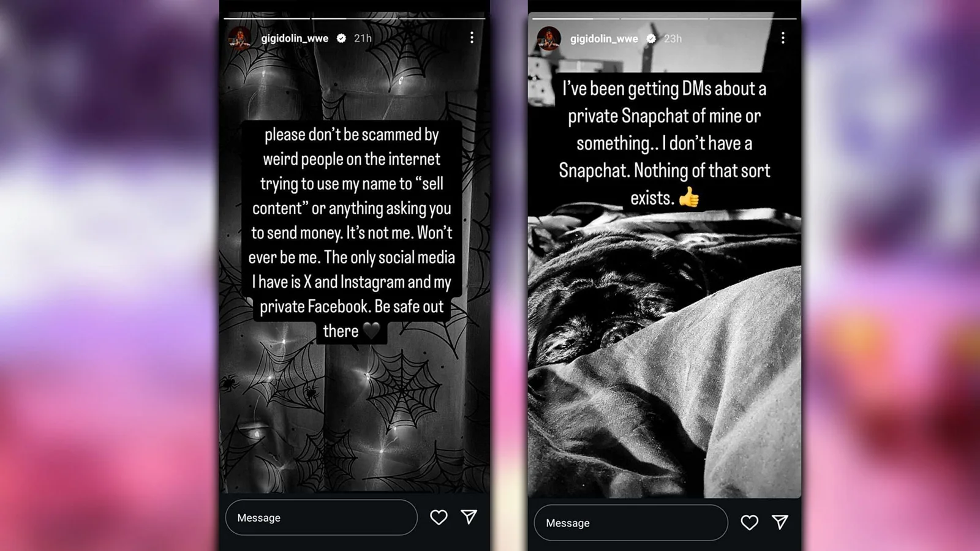This screenshot has width=980, height=551.
Task: Click verified badge on right story
Action: point(651,39)
